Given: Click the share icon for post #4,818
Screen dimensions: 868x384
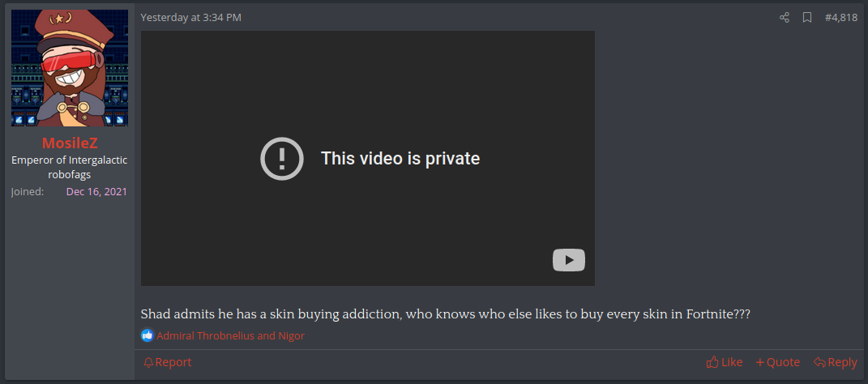Looking at the screenshot, I should pos(784,18).
